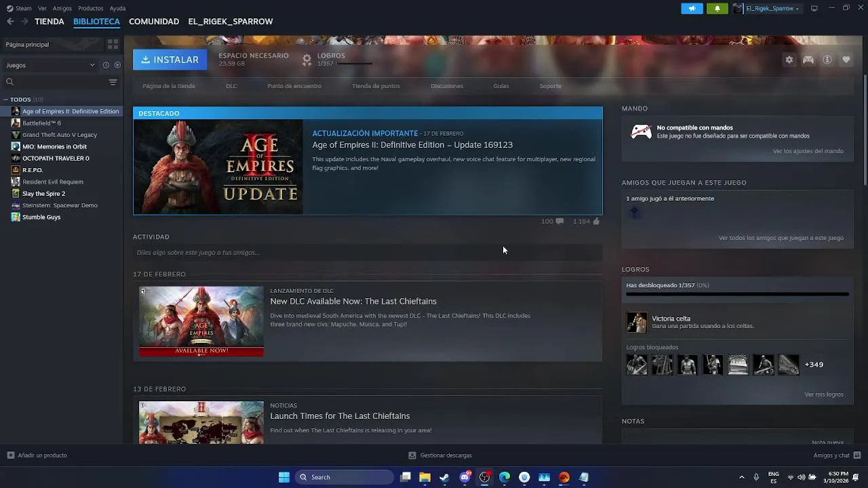Screen dimensions: 868x488
Task: Open File Explorer from the taskbar
Action: (x=425, y=477)
